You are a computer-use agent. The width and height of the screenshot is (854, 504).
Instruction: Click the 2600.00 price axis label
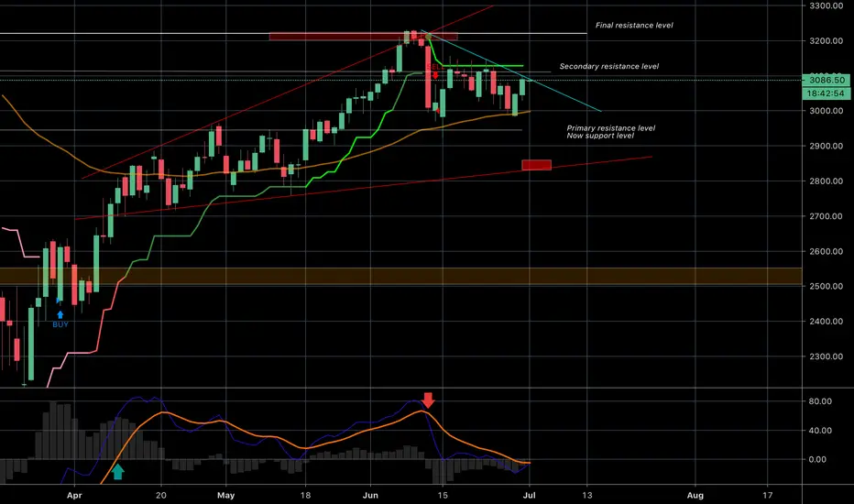point(827,251)
